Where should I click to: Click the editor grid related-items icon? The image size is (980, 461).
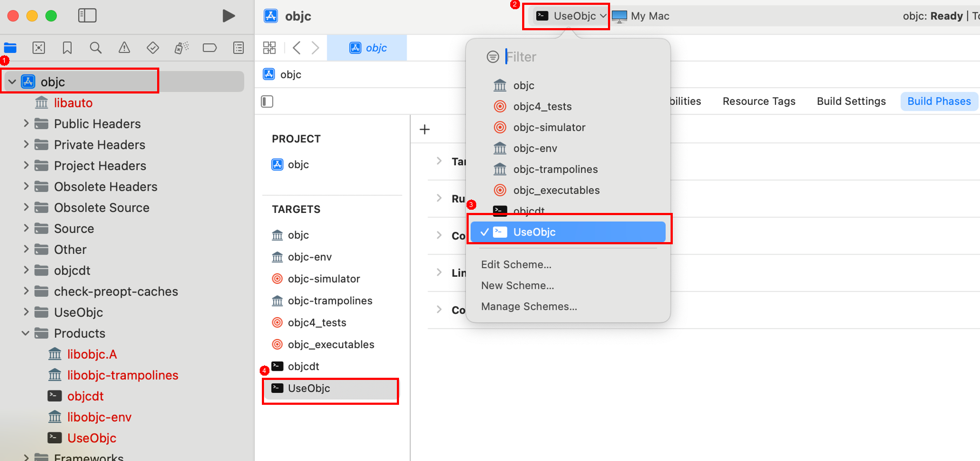[x=269, y=48]
